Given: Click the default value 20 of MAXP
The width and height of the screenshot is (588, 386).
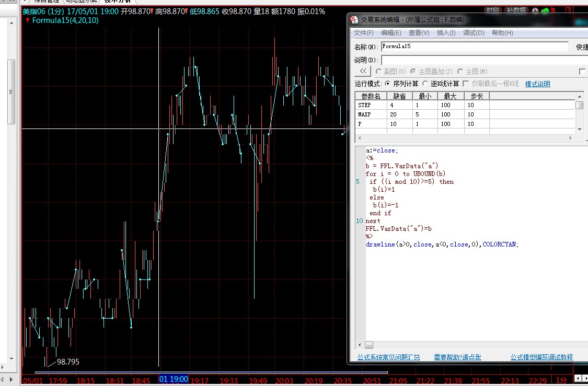Looking at the screenshot, I should (399, 115).
